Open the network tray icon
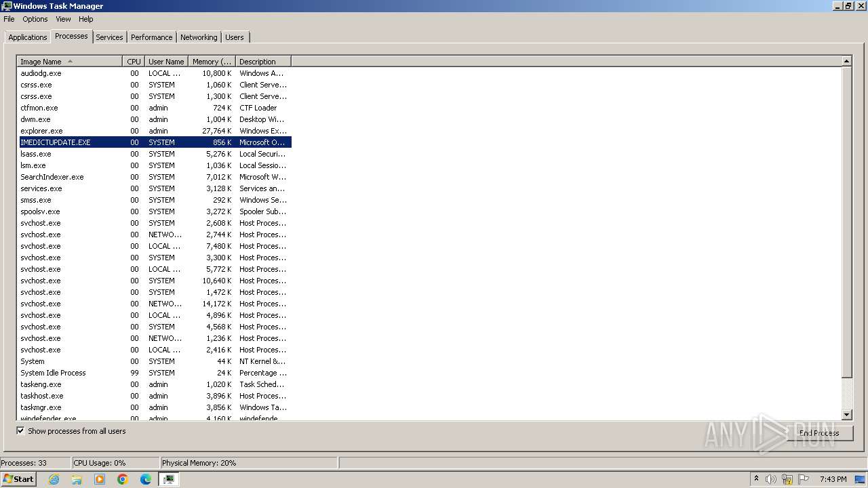The height and width of the screenshot is (488, 868). click(x=787, y=479)
